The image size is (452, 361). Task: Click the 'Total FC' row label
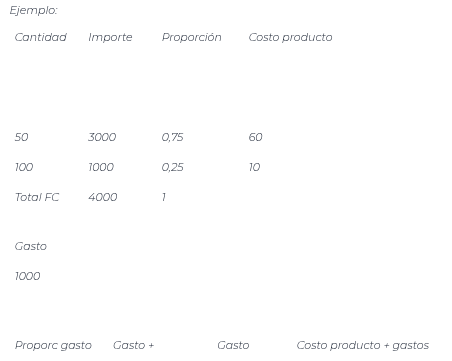pos(37,197)
